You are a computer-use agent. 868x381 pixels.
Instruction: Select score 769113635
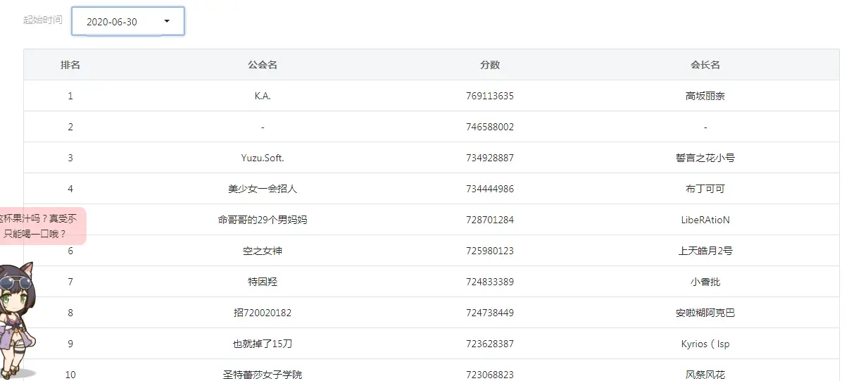click(x=490, y=96)
